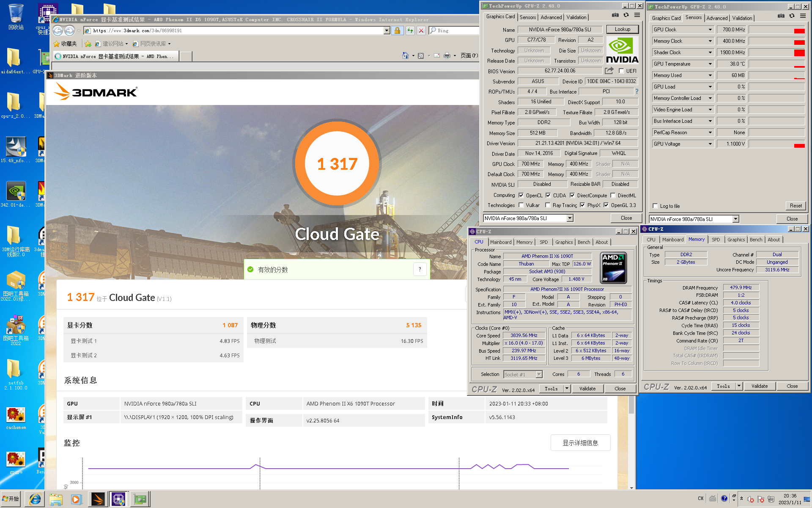Open hamburger menu in left GPU-Z window

[637, 15]
